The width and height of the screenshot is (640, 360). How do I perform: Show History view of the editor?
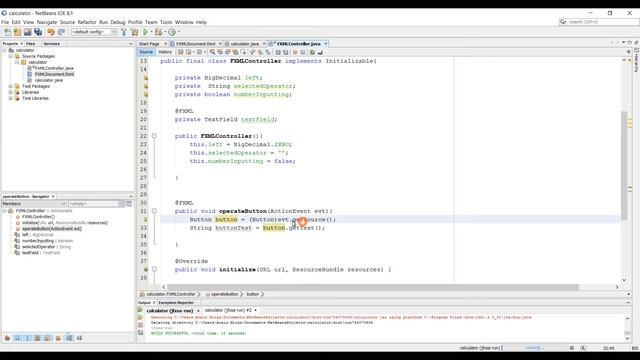tap(165, 52)
